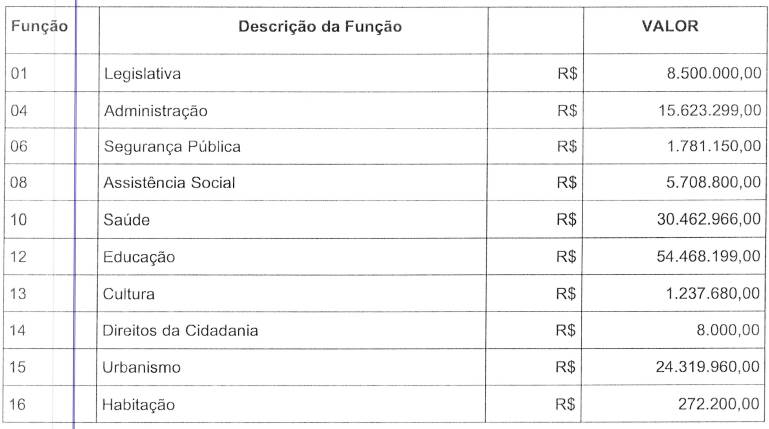Click the 'VALOR' column header

(669, 27)
